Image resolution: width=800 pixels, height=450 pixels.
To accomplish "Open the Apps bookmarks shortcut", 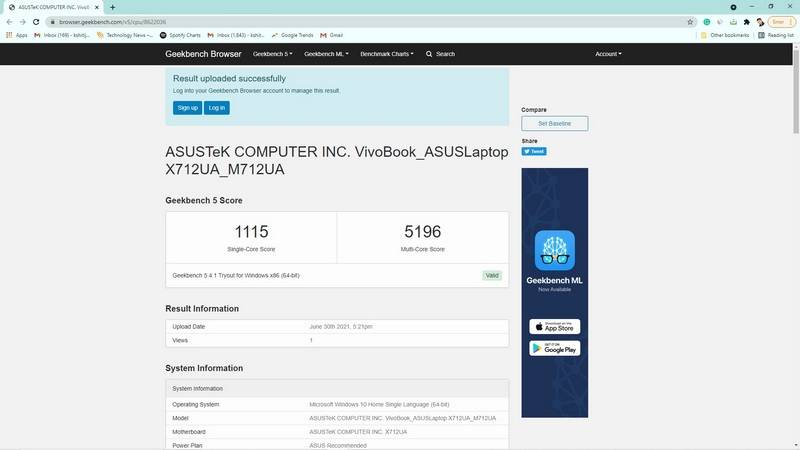I will [x=16, y=35].
